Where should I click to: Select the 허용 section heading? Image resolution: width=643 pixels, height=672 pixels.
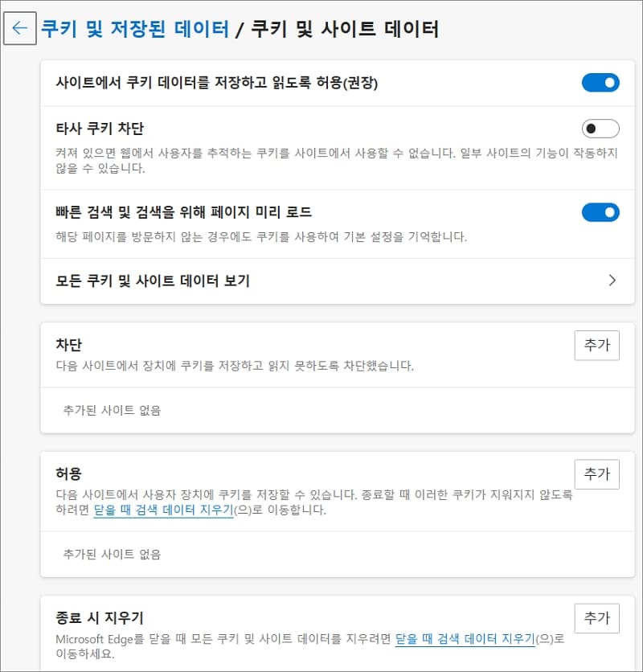[x=68, y=473]
